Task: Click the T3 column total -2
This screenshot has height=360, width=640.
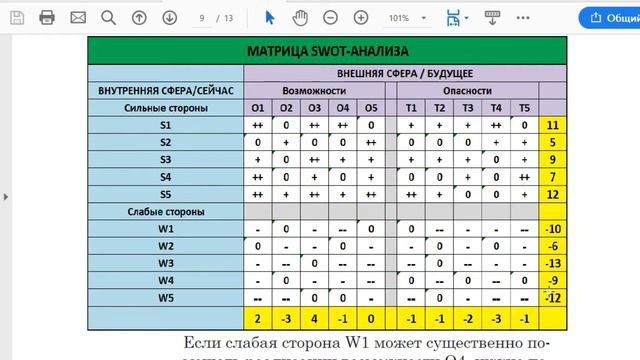Action: (x=468, y=318)
